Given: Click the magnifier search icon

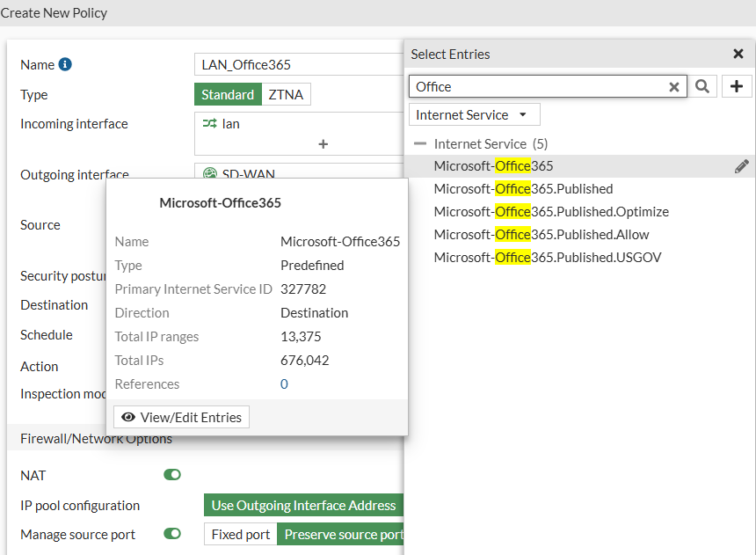Looking at the screenshot, I should [701, 86].
